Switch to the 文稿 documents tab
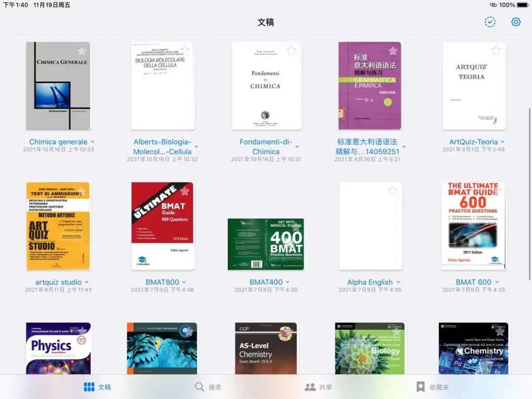 (x=98, y=387)
